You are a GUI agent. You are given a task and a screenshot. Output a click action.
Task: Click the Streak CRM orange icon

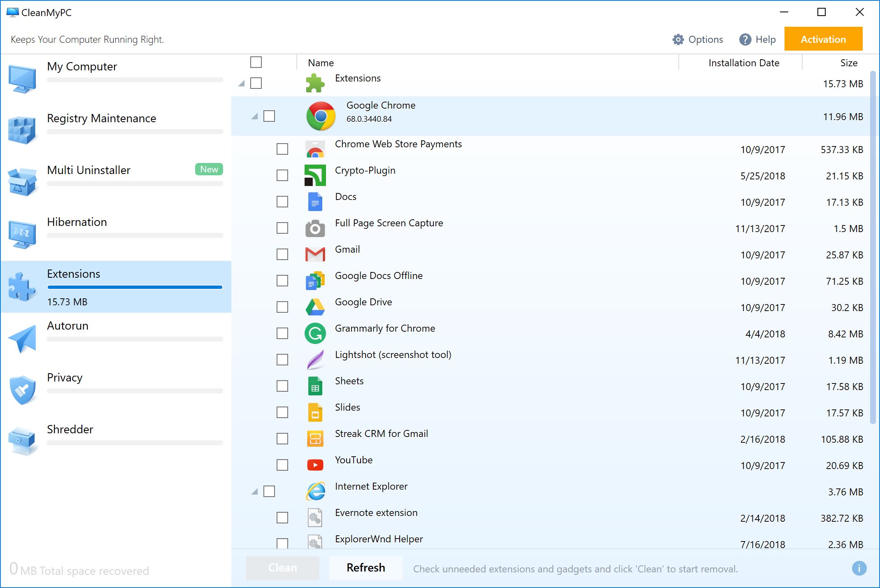coord(315,439)
